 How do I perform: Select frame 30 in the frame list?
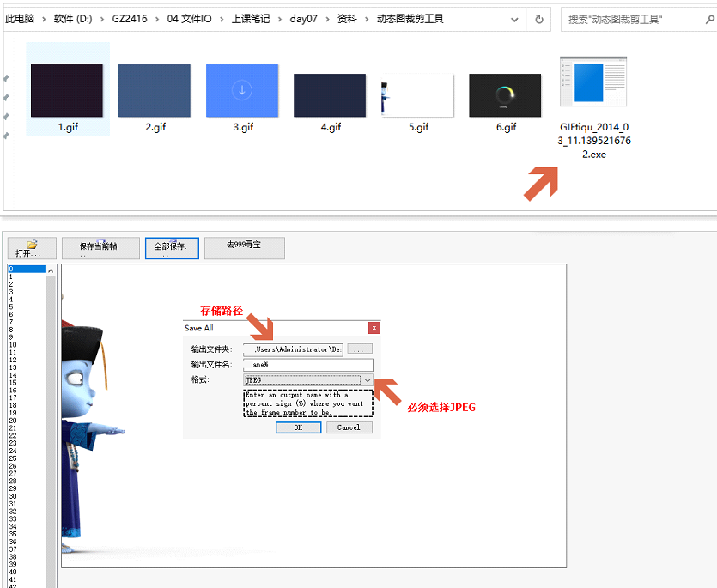[x=27, y=496]
